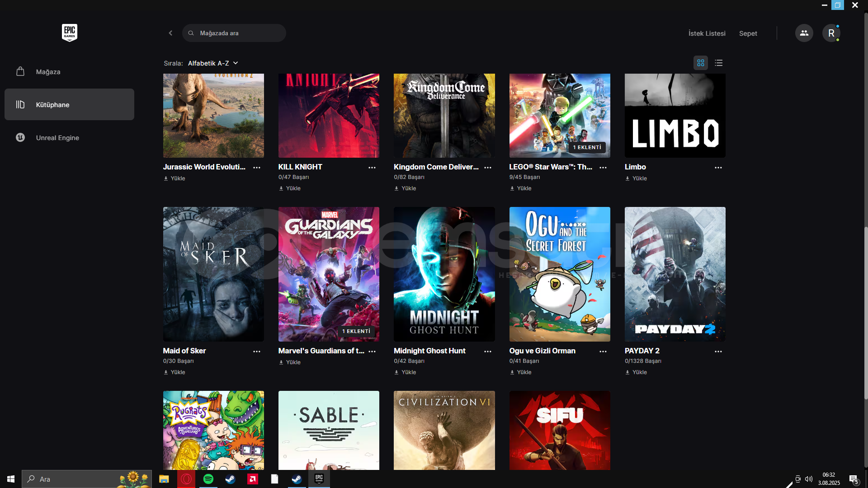Open File Explorer from taskbar
Screen dimensions: 868x488
164,479
